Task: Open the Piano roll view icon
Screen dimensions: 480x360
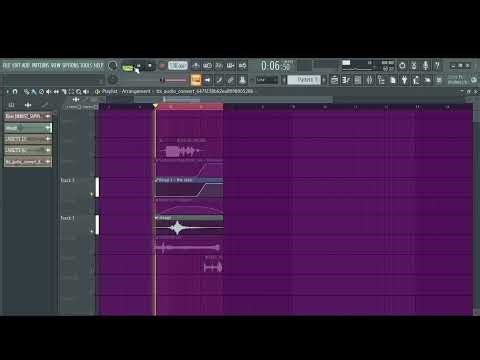Action: tap(346, 80)
